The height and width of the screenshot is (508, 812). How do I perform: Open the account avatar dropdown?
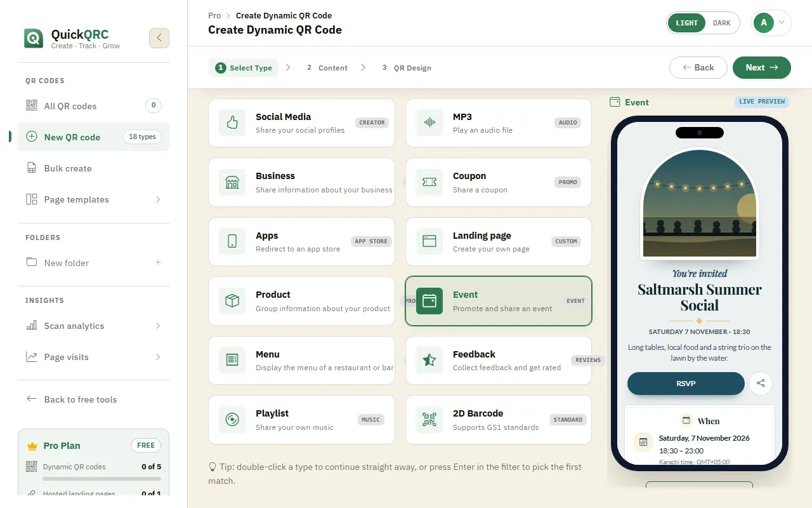pos(771,23)
